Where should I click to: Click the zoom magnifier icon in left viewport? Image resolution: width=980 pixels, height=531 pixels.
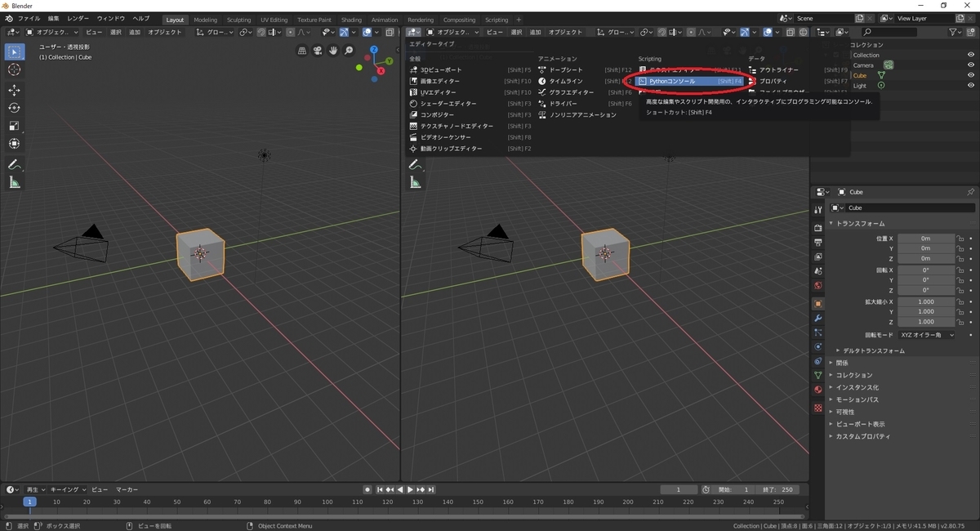click(x=349, y=51)
